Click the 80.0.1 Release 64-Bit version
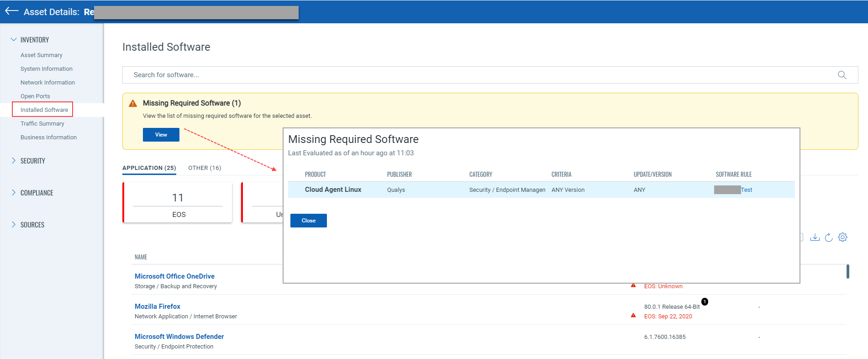The image size is (868, 359). coord(672,307)
